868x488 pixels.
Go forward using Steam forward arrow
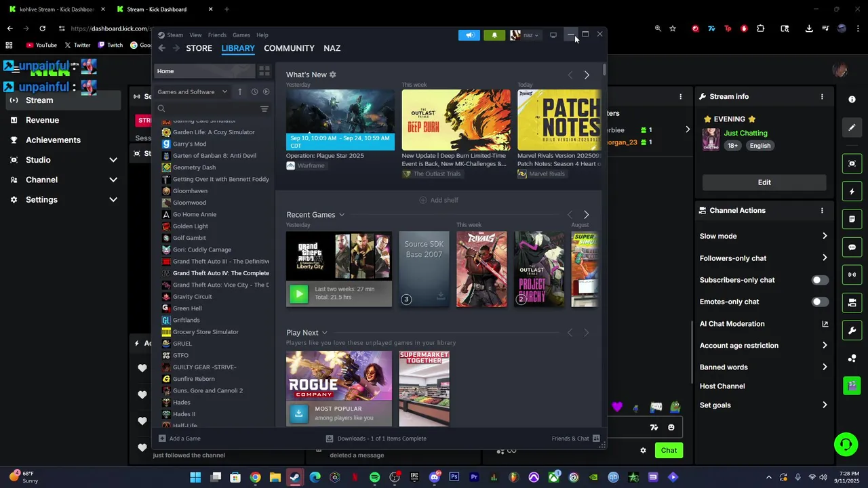176,48
